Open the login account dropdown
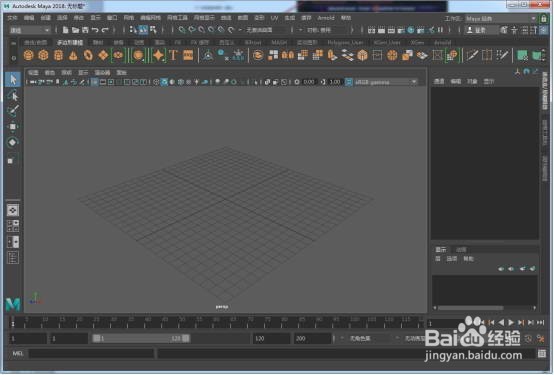Screen dimensions: 554x375 pyautogui.click(x=481, y=30)
